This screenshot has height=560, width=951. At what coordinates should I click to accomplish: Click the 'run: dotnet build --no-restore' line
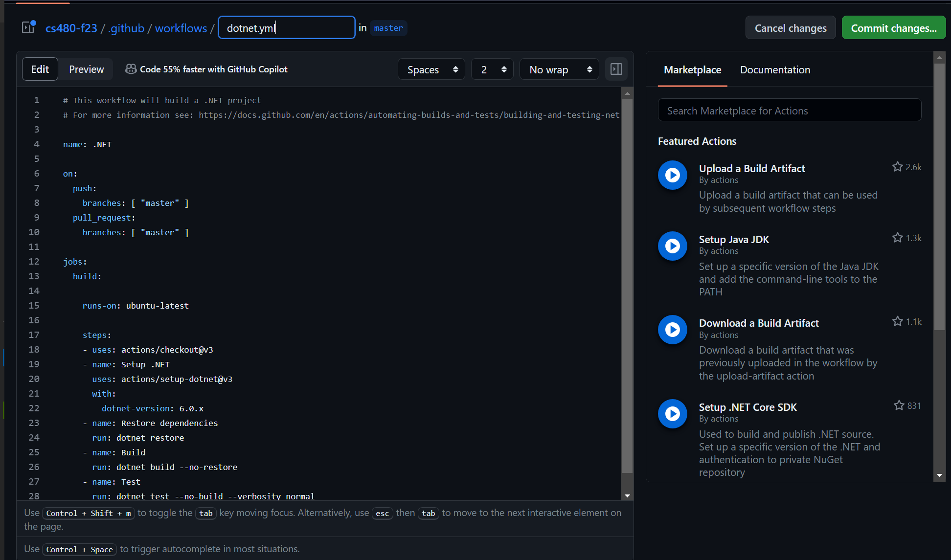[x=165, y=467]
